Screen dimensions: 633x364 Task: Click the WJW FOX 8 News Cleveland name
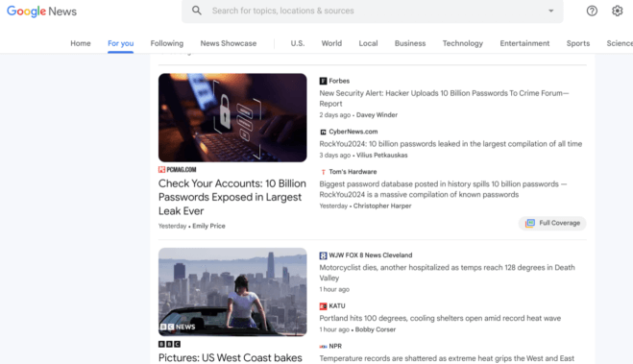click(371, 255)
